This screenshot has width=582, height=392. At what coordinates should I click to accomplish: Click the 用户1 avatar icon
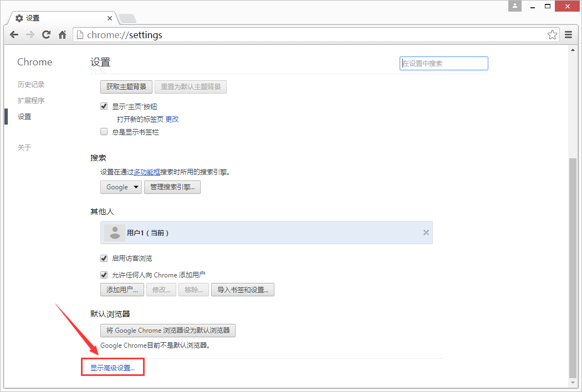[x=115, y=233]
